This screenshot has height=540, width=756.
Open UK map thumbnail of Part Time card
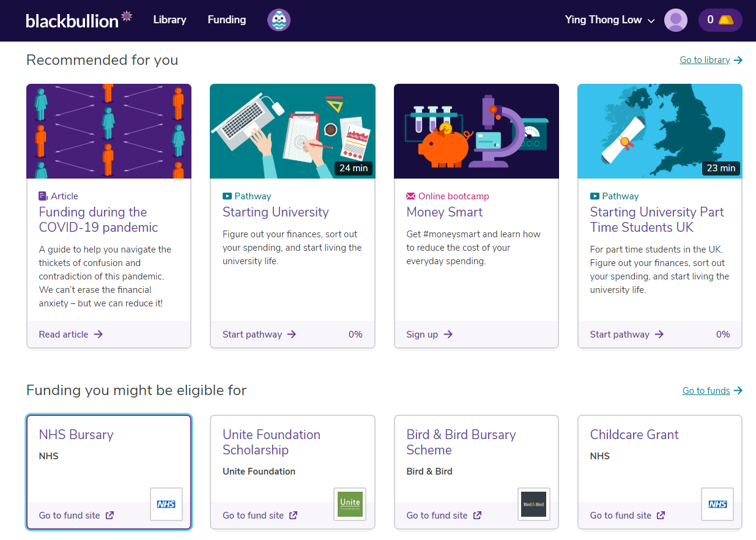660,131
